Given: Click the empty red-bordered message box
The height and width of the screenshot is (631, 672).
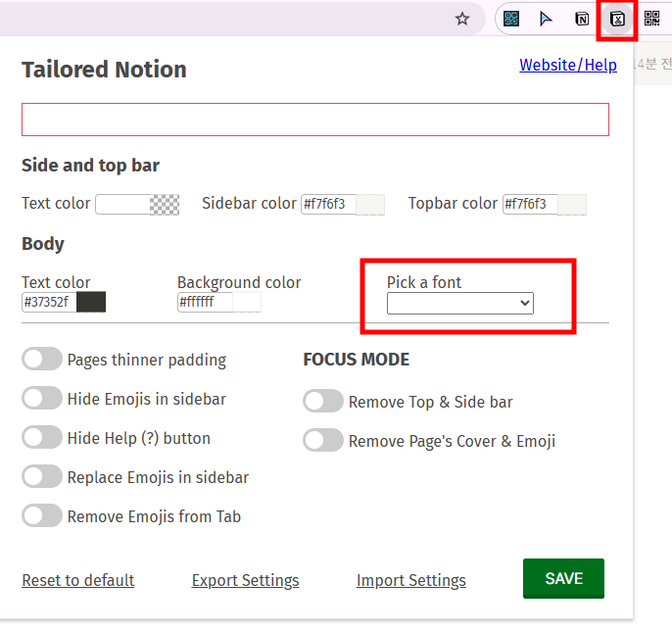Looking at the screenshot, I should click(315, 120).
